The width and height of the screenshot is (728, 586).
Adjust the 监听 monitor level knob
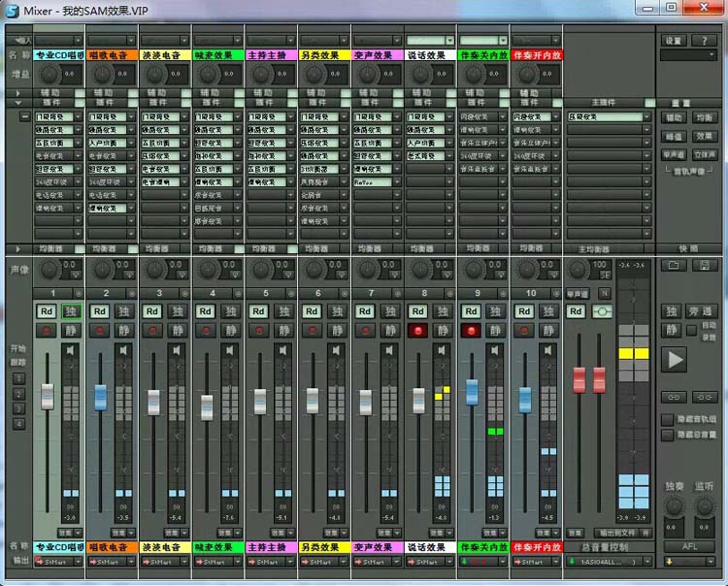[x=705, y=506]
